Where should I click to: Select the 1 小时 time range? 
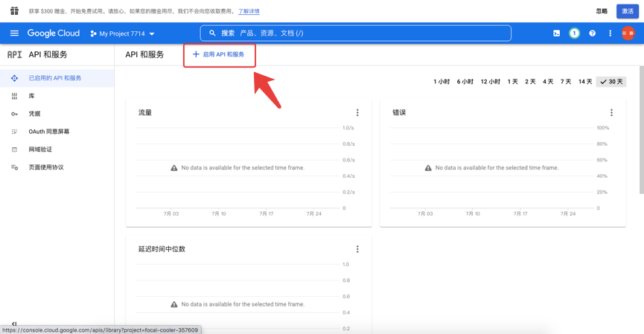(x=441, y=82)
